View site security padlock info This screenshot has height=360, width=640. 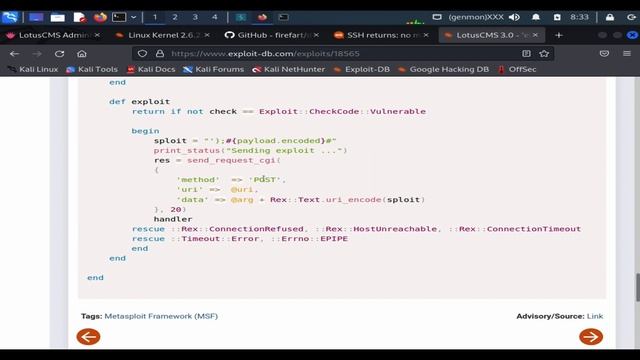pyautogui.click(x=160, y=53)
